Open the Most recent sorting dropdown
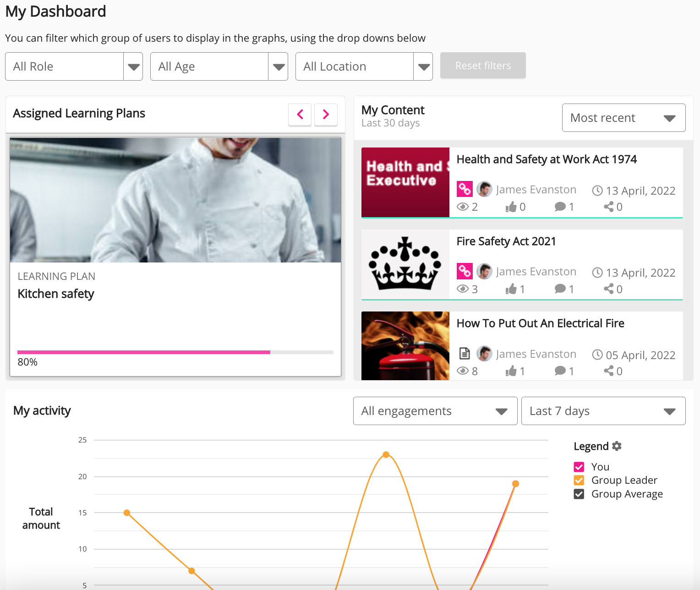Image resolution: width=700 pixels, height=590 pixels. (x=623, y=117)
